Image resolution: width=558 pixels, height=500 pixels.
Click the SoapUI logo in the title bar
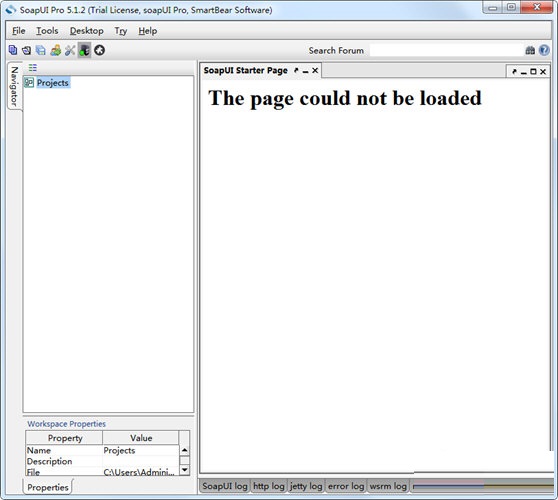pos(11,10)
